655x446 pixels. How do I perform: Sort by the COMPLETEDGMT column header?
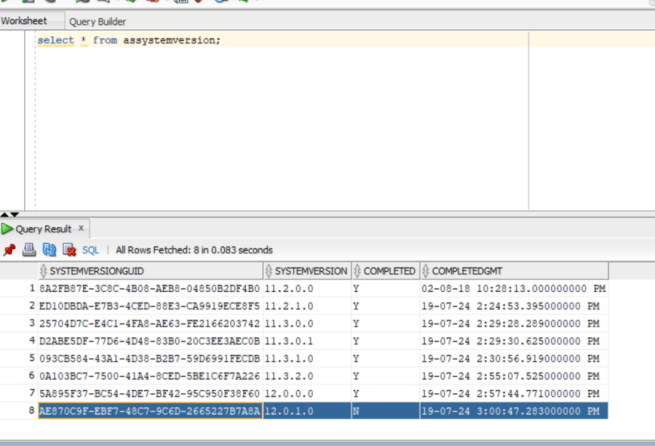click(x=514, y=271)
